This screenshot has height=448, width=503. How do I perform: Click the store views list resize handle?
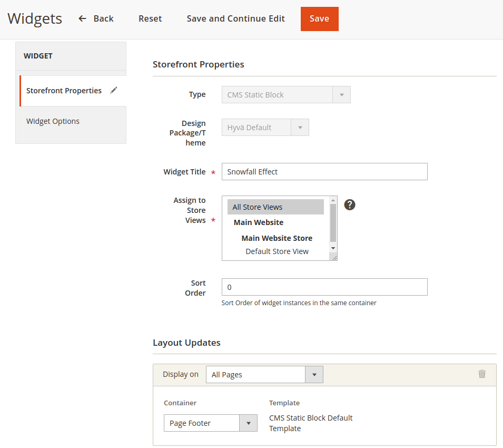point(334,257)
